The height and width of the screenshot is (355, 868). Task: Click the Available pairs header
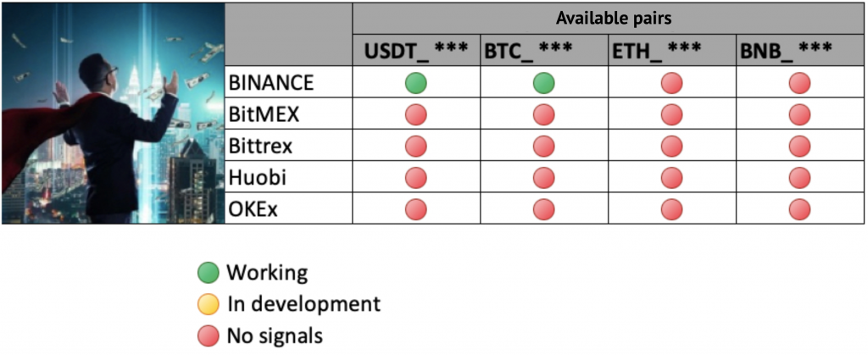point(608,18)
